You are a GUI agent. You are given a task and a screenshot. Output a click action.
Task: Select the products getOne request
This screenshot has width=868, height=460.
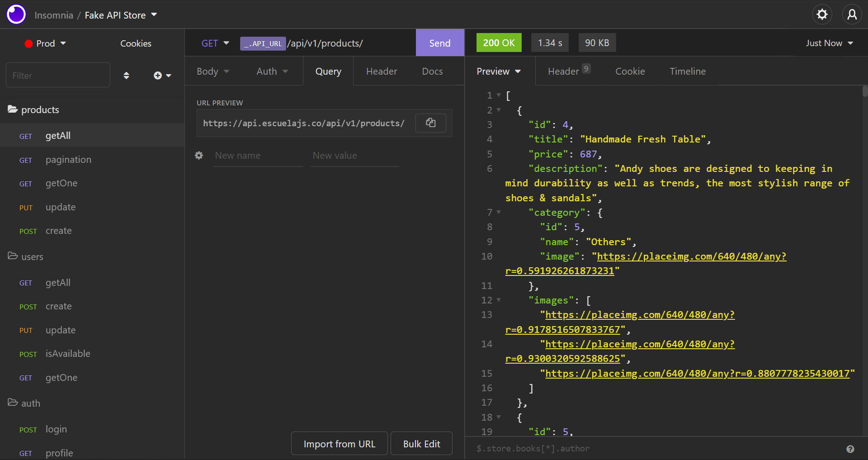tap(92, 183)
